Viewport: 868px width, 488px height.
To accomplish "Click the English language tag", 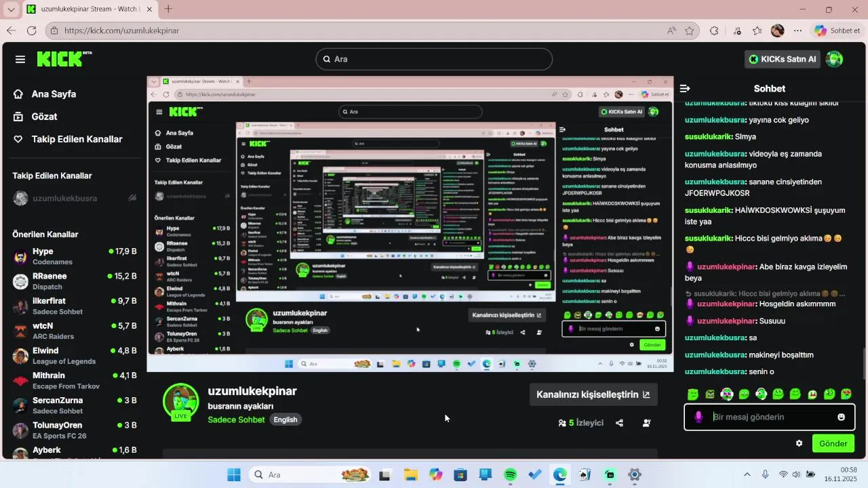I will point(285,420).
